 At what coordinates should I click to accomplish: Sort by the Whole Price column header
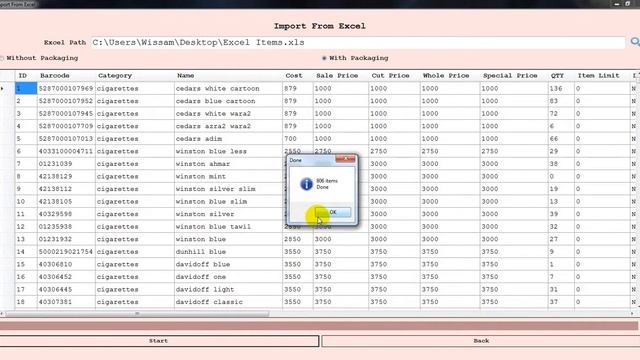(x=450, y=76)
